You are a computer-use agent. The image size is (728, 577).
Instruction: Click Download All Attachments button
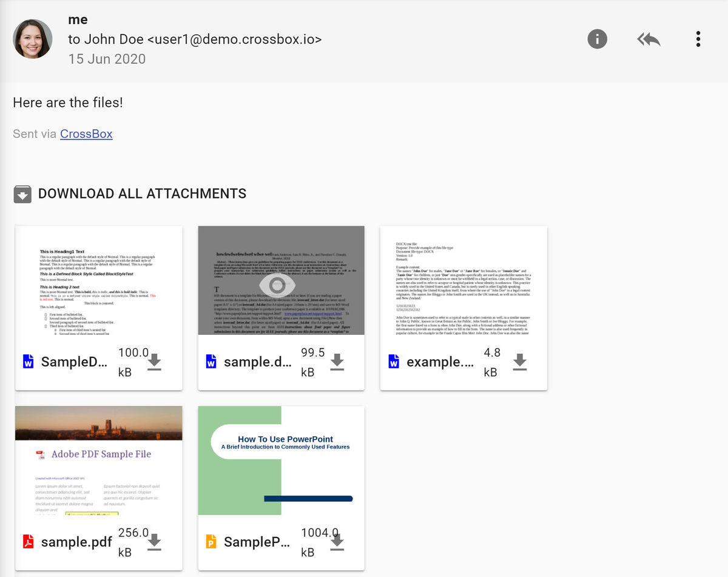point(142,194)
